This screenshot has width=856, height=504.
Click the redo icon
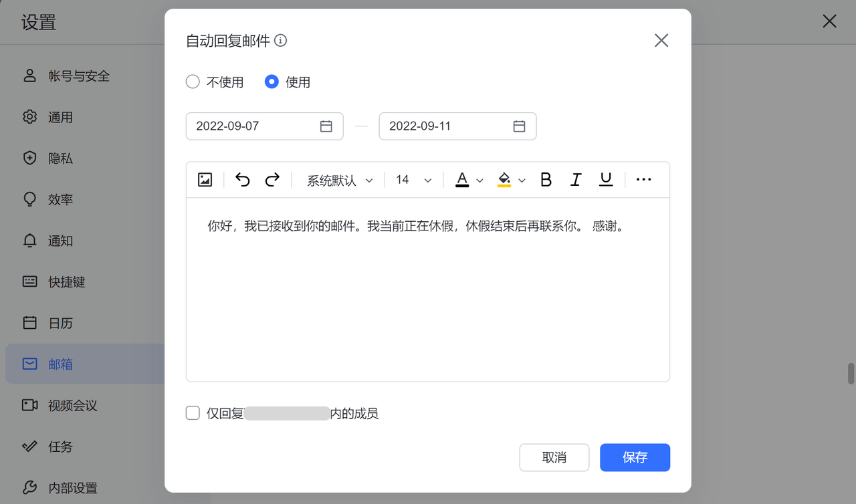tap(272, 179)
